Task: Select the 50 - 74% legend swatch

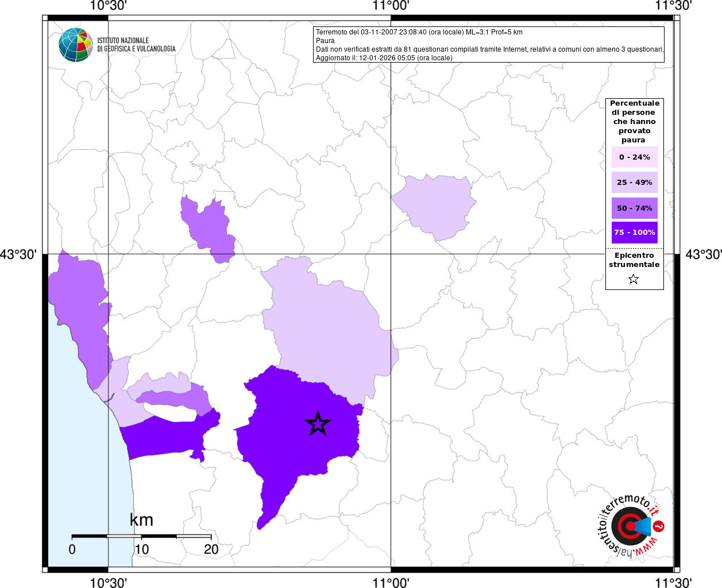Action: coord(635,208)
